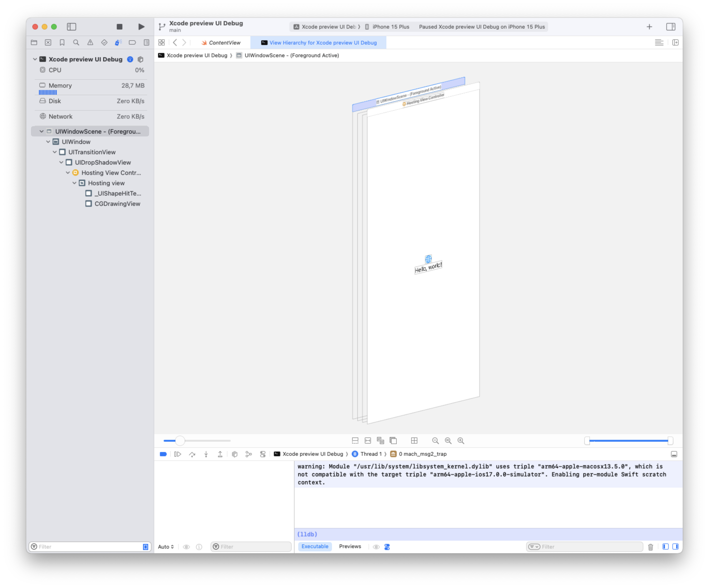709x588 pixels.
Task: Continue program execution
Action: coord(177,454)
